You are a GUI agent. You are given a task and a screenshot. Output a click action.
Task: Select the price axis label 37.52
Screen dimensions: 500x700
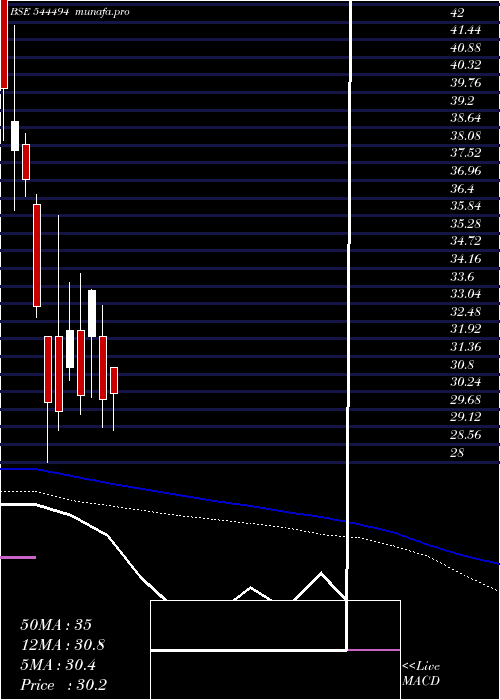tap(465, 153)
